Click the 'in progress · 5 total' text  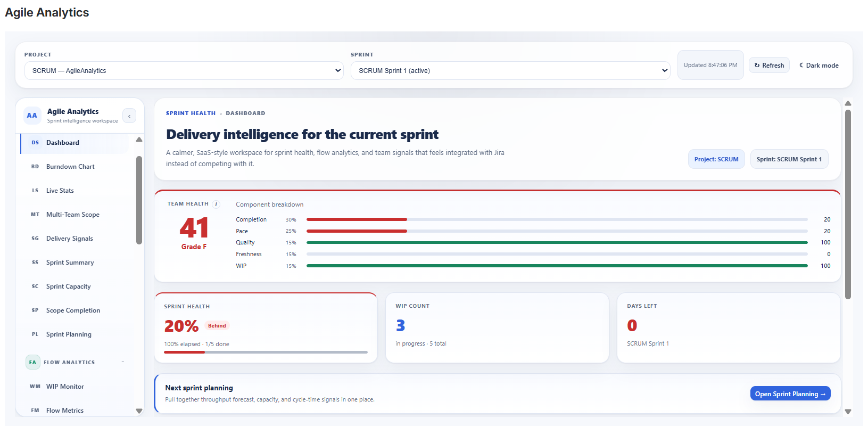pyautogui.click(x=421, y=343)
